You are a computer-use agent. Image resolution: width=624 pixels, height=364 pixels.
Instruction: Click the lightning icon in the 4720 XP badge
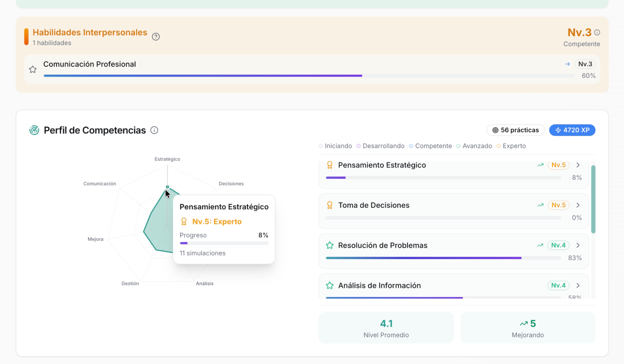pyautogui.click(x=558, y=130)
